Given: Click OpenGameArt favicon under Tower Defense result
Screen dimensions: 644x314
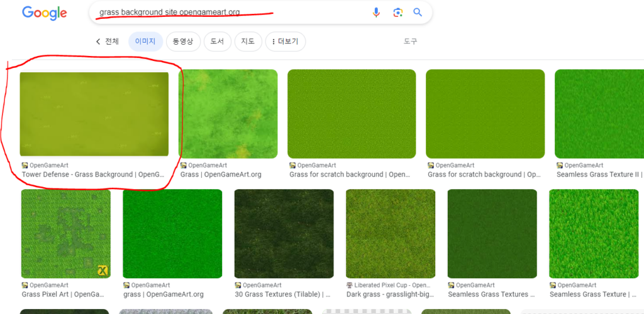Looking at the screenshot, I should [25, 165].
